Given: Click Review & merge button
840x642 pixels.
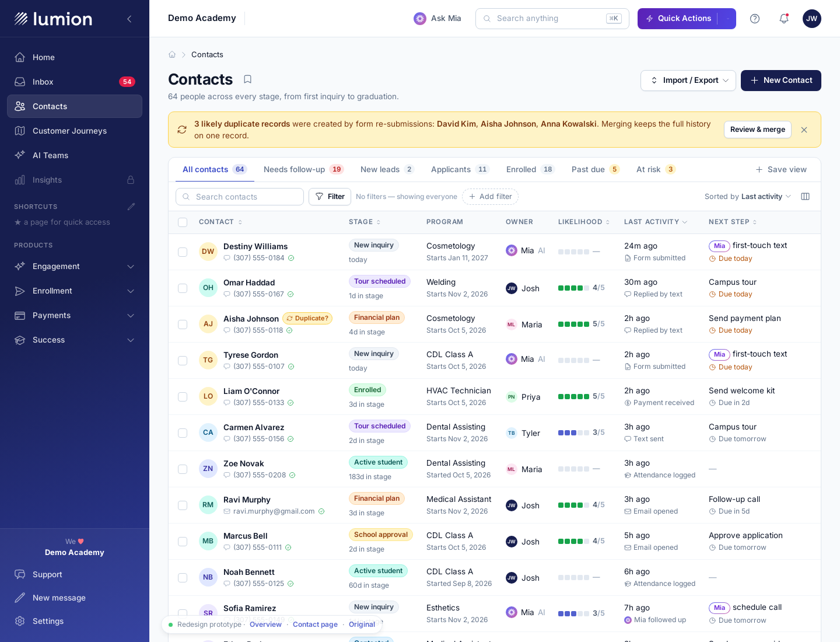Looking at the screenshot, I should (x=758, y=130).
